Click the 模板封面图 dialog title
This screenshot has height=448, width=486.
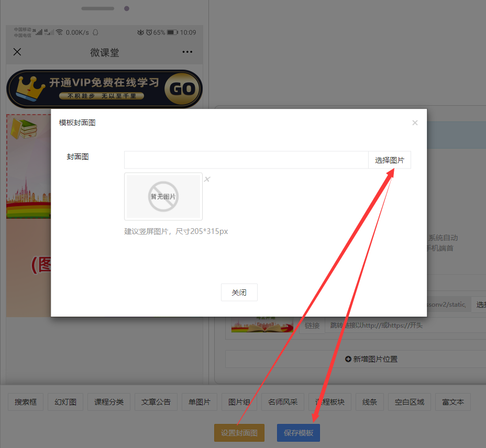[77, 122]
